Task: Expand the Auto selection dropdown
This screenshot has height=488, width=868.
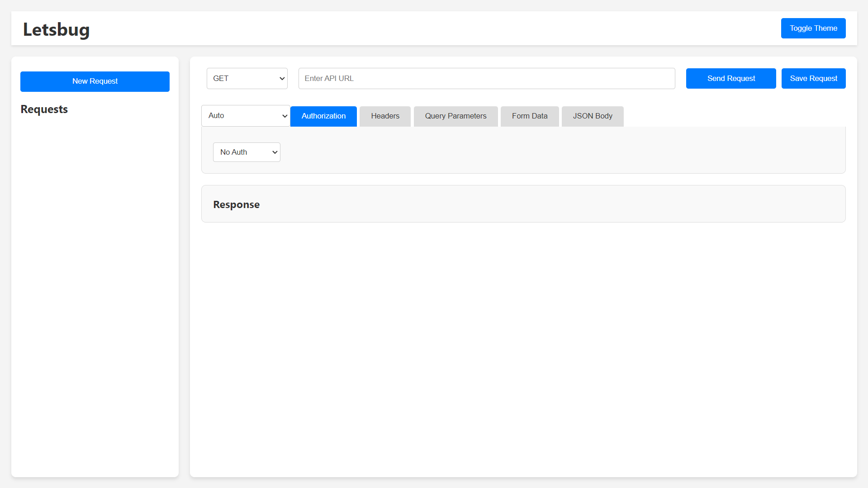Action: (x=244, y=116)
